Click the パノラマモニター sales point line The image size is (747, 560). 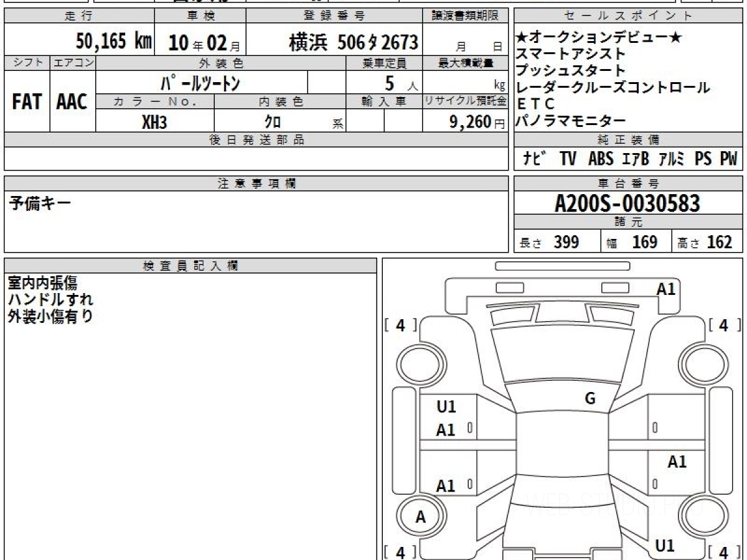point(570,121)
